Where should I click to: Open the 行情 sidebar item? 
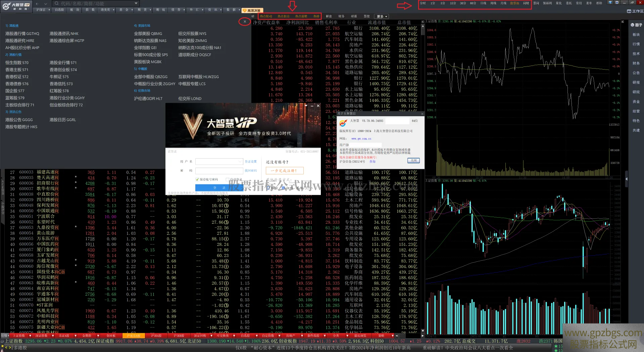(636, 44)
